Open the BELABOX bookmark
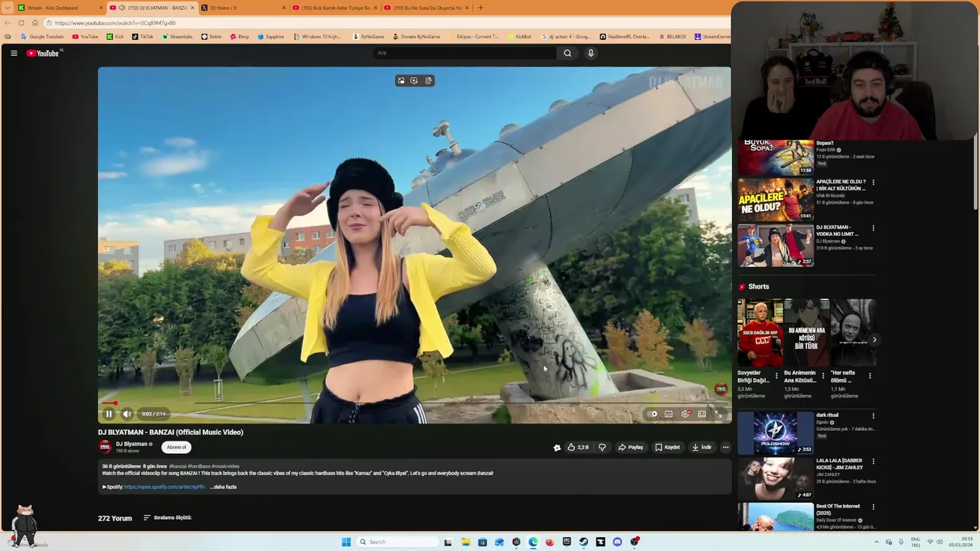 672,37
